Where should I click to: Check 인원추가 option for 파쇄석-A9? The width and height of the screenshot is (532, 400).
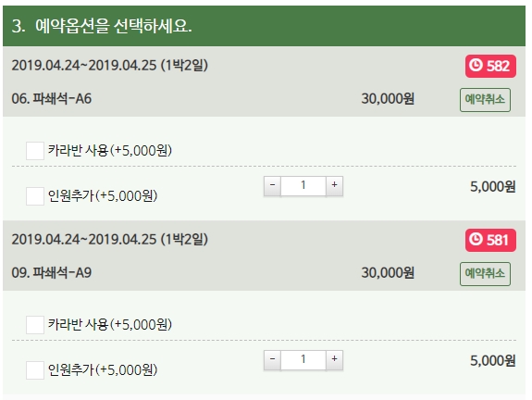[35, 370]
